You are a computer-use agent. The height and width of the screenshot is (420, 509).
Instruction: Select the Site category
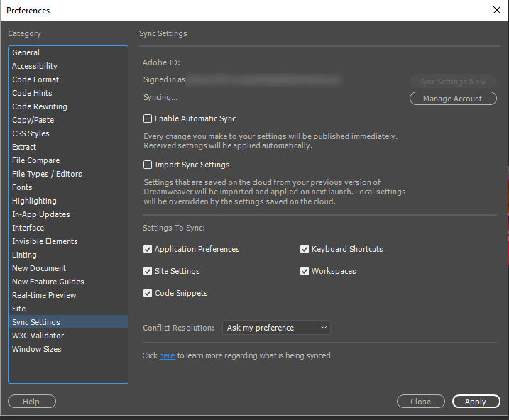[x=68, y=309]
